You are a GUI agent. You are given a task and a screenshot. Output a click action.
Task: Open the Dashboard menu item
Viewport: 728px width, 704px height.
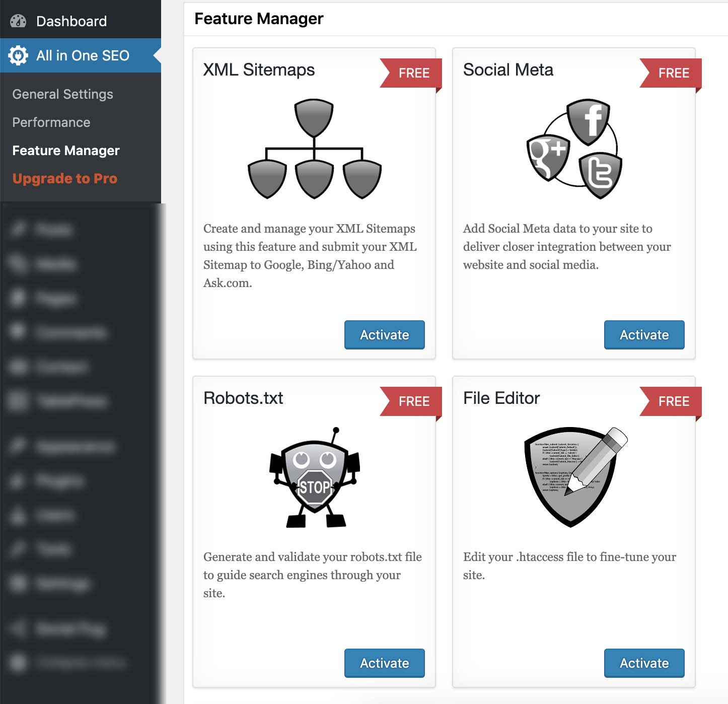81,21
